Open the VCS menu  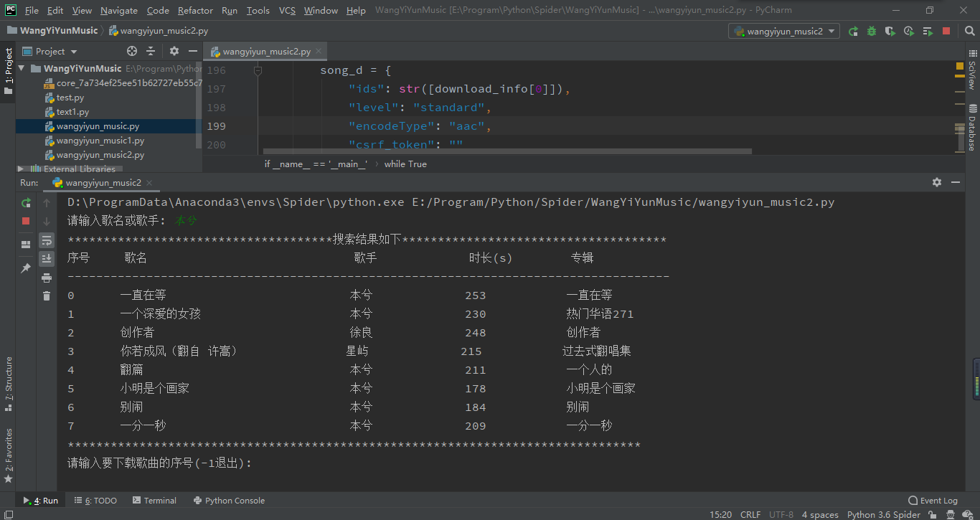pos(287,10)
